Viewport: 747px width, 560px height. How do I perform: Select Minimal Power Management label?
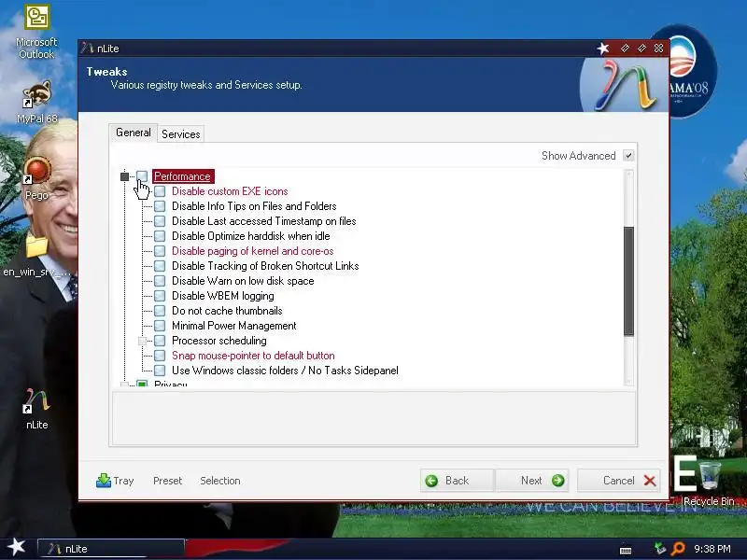coord(234,326)
